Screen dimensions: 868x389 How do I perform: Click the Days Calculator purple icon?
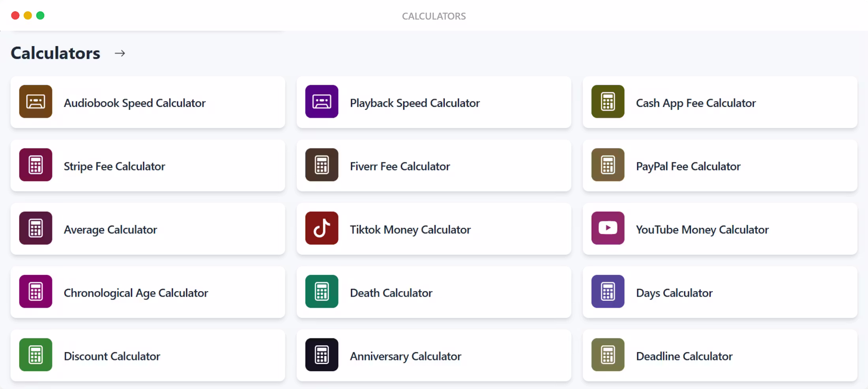coord(607,292)
